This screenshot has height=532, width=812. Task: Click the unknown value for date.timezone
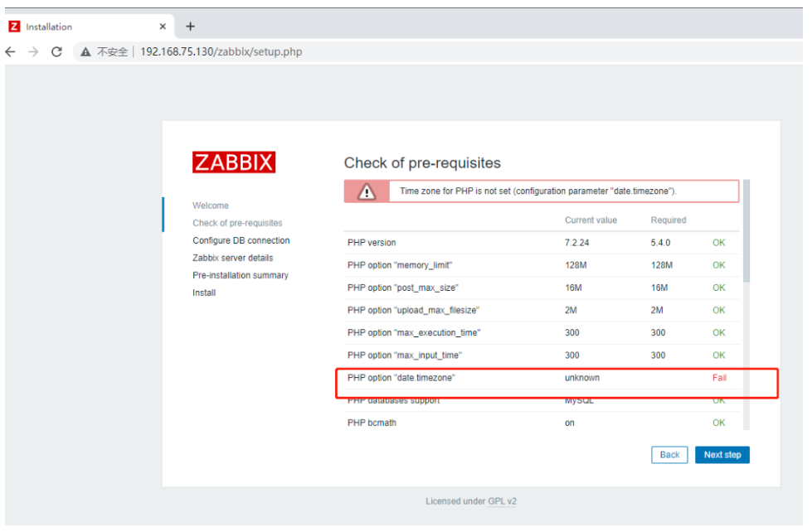click(582, 378)
